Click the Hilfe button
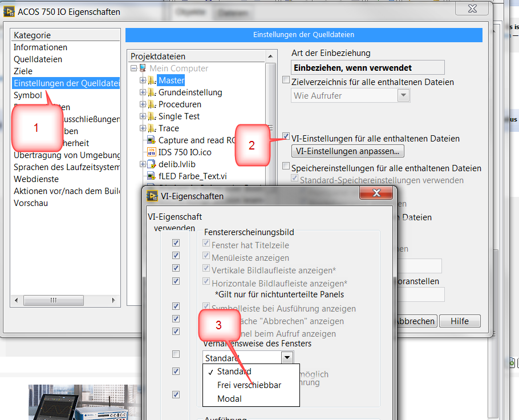 coord(460,321)
